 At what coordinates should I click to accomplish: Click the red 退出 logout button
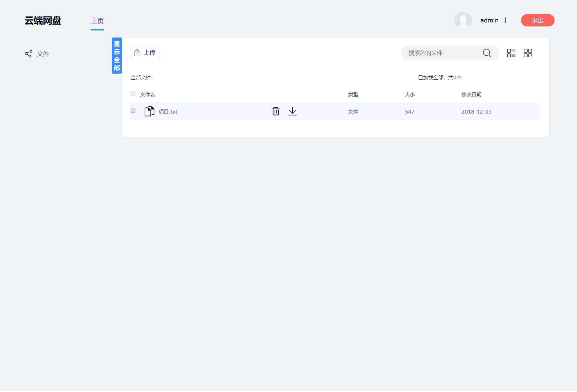pos(538,20)
